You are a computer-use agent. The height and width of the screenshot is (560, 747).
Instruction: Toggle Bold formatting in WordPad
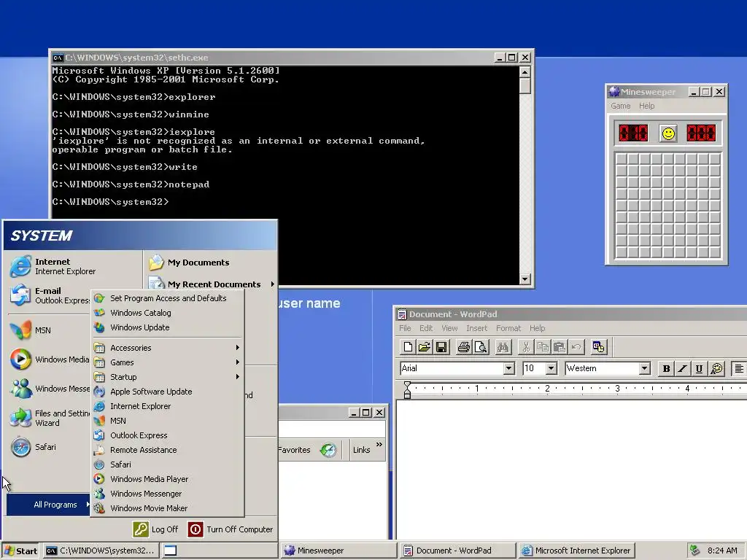coord(666,368)
